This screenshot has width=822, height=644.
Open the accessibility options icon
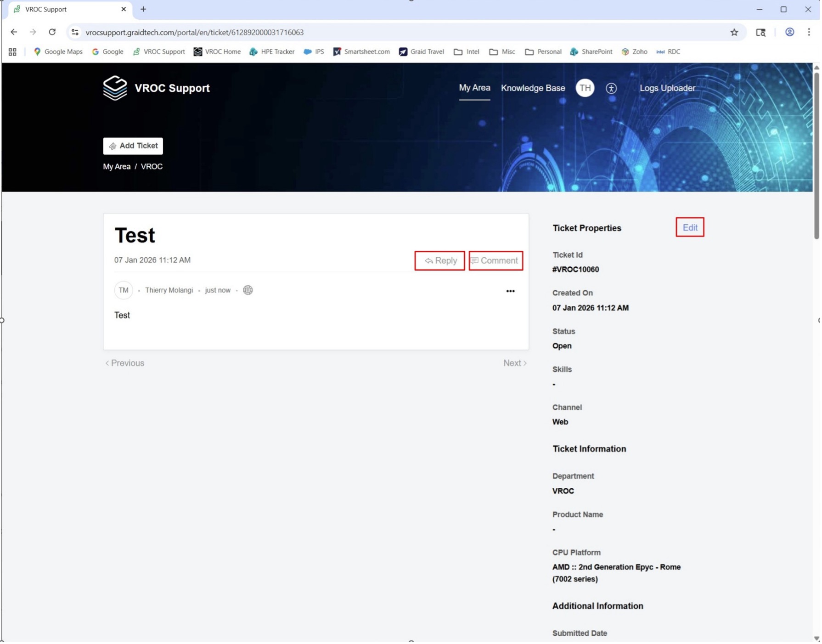611,88
